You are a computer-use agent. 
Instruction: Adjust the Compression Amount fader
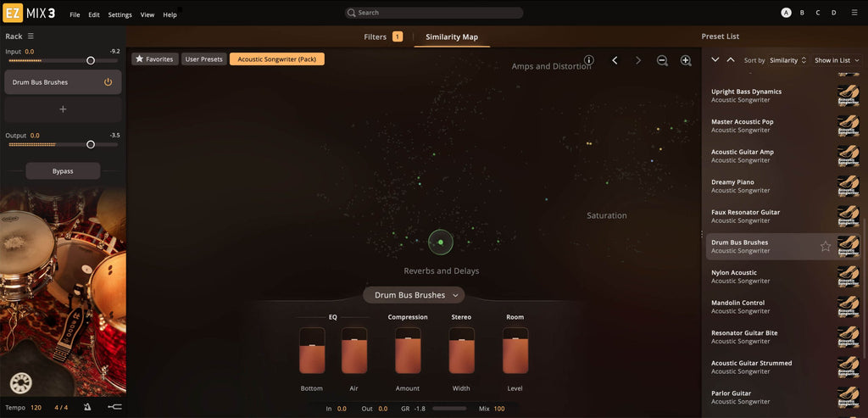pos(408,351)
